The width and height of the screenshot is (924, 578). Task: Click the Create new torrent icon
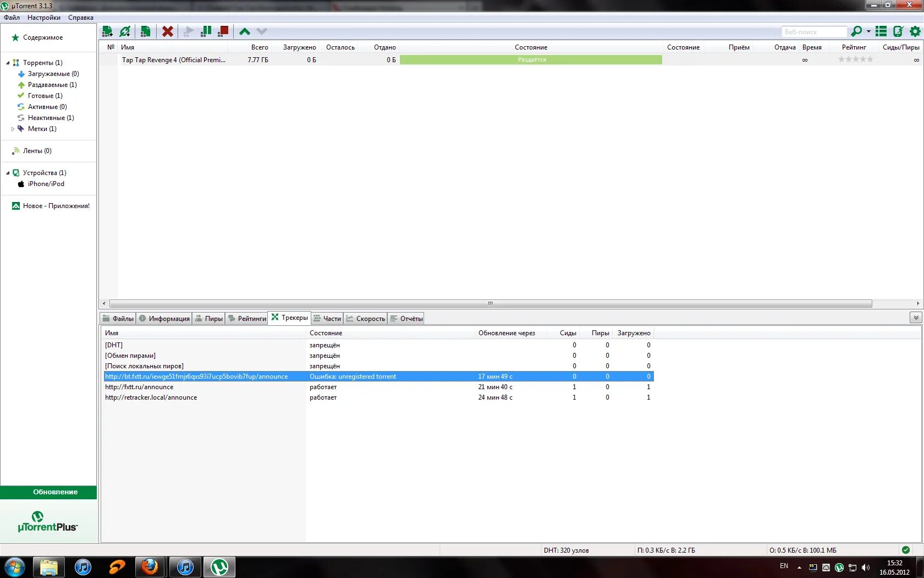[x=145, y=31]
